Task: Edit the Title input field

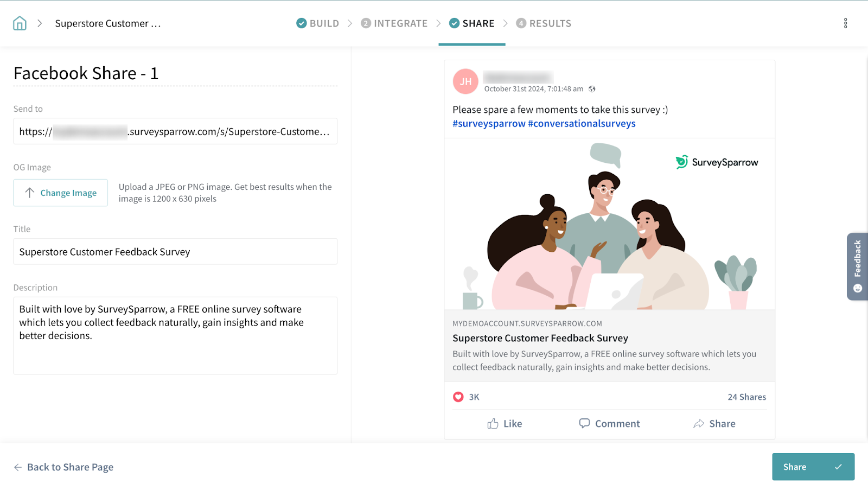Action: click(x=175, y=252)
